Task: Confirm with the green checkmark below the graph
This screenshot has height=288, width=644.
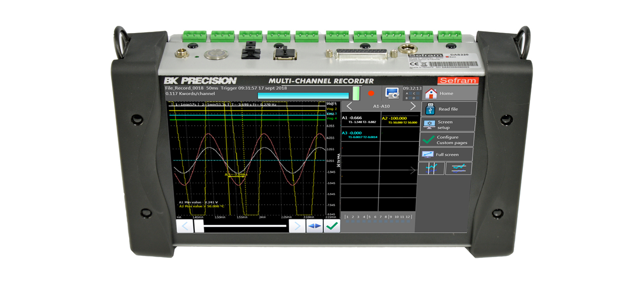Action: coord(332,226)
